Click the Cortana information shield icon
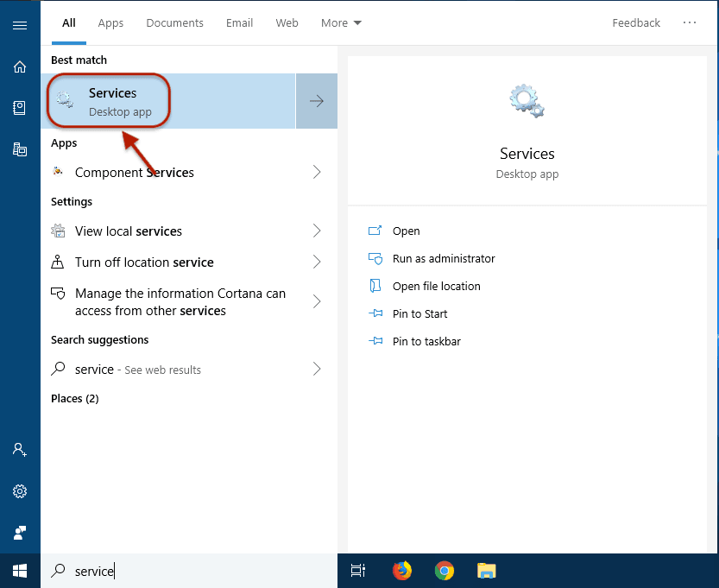 click(x=58, y=293)
